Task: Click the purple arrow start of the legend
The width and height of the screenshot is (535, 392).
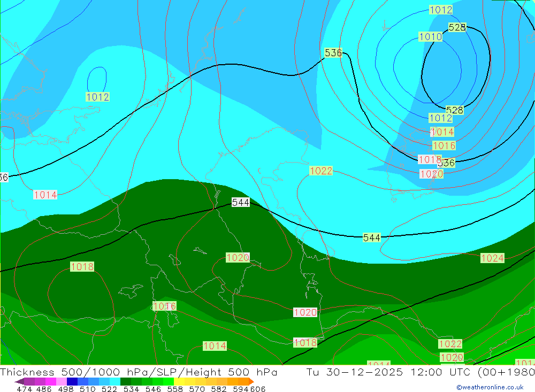Action: point(19,381)
